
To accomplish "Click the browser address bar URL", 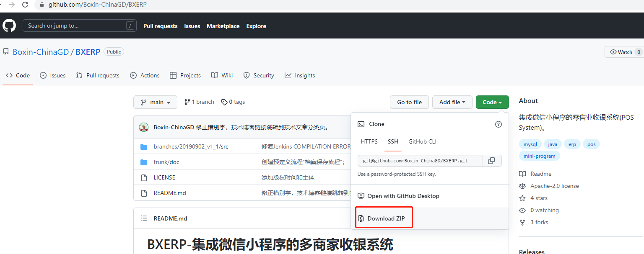I will (98, 5).
